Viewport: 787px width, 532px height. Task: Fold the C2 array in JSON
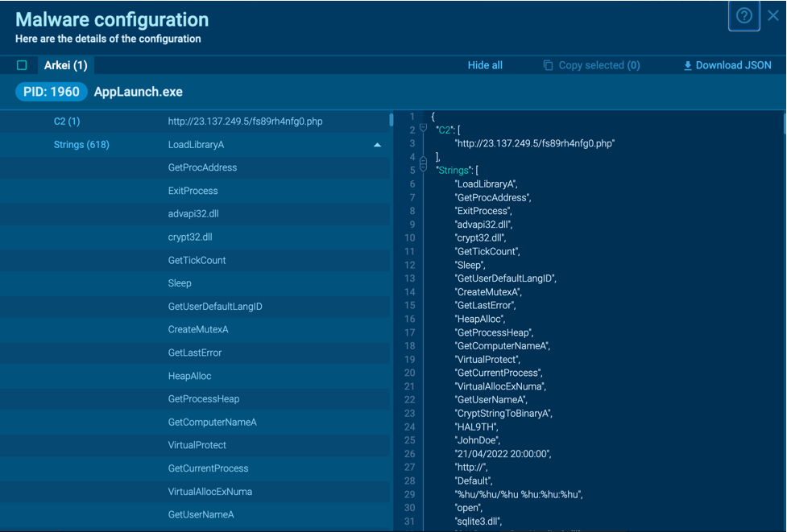click(x=423, y=128)
